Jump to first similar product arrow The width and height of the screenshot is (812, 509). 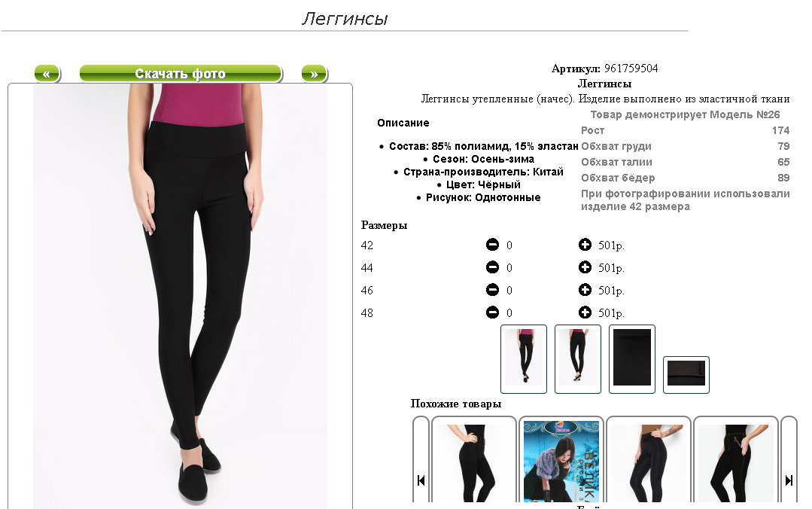pos(421,480)
